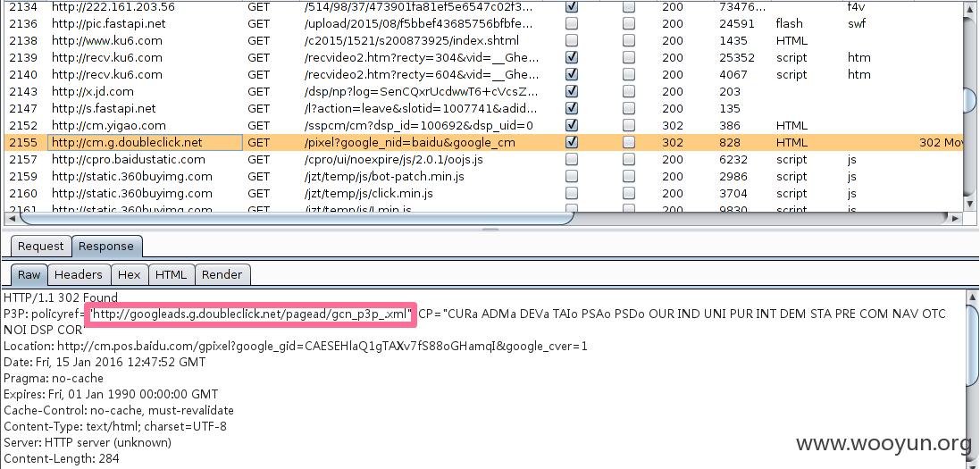
Task: Click the history table's horizontal scrollbar thumb
Action: click(x=297, y=218)
